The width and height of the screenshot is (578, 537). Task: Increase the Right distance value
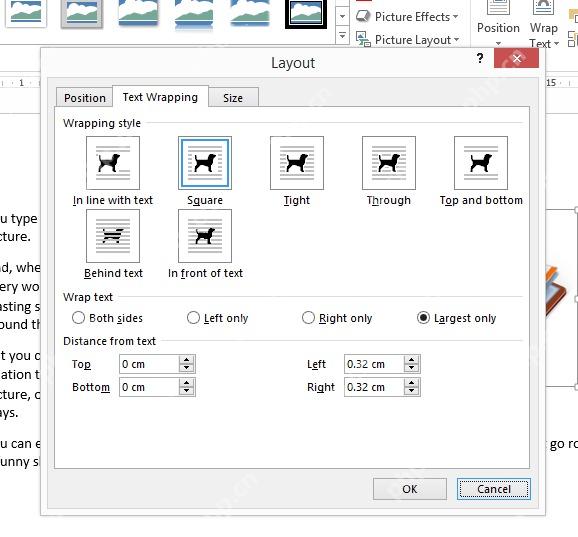click(411, 383)
